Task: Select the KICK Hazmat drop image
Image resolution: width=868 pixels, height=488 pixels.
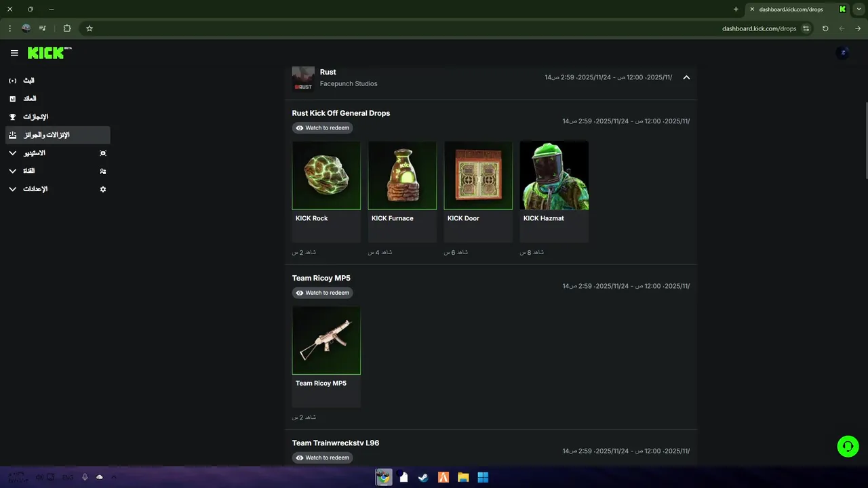Action: (554, 176)
